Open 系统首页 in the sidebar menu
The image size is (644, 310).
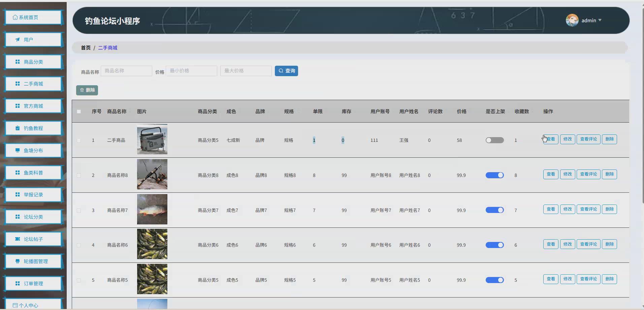point(34,17)
